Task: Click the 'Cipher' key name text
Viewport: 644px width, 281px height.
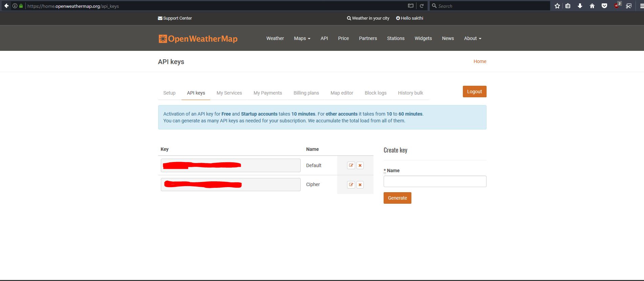Action: point(313,184)
